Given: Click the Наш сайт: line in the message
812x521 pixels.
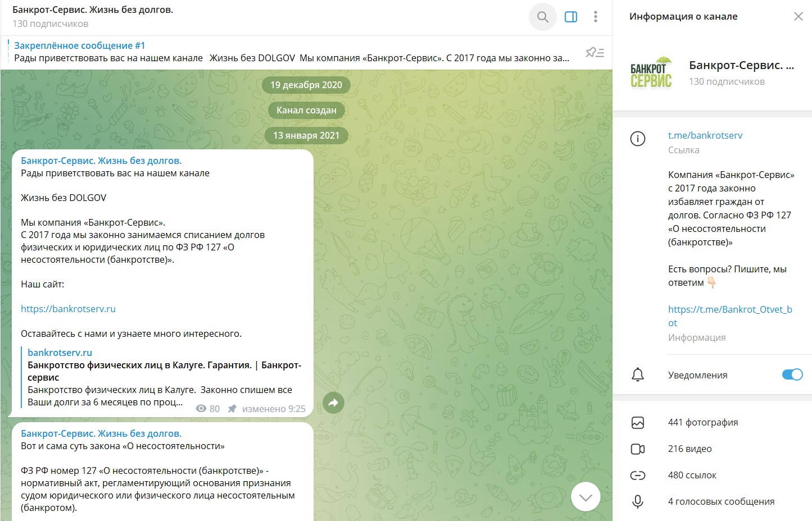Looking at the screenshot, I should pyautogui.click(x=43, y=284).
